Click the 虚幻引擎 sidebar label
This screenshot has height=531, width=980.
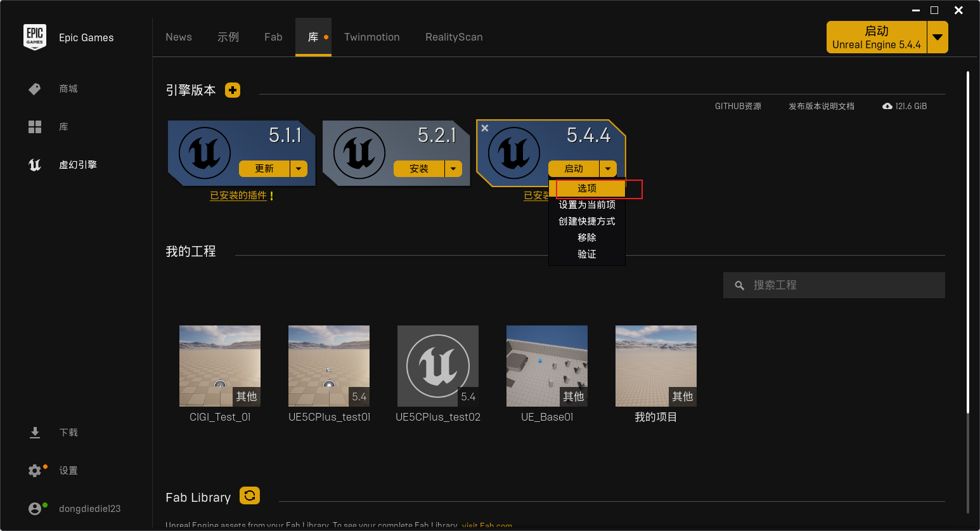pyautogui.click(x=78, y=165)
